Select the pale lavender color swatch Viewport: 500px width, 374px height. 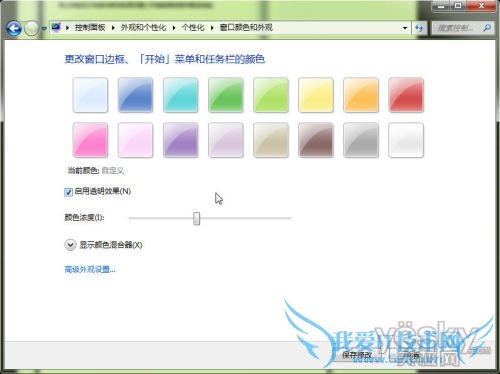(x=226, y=140)
